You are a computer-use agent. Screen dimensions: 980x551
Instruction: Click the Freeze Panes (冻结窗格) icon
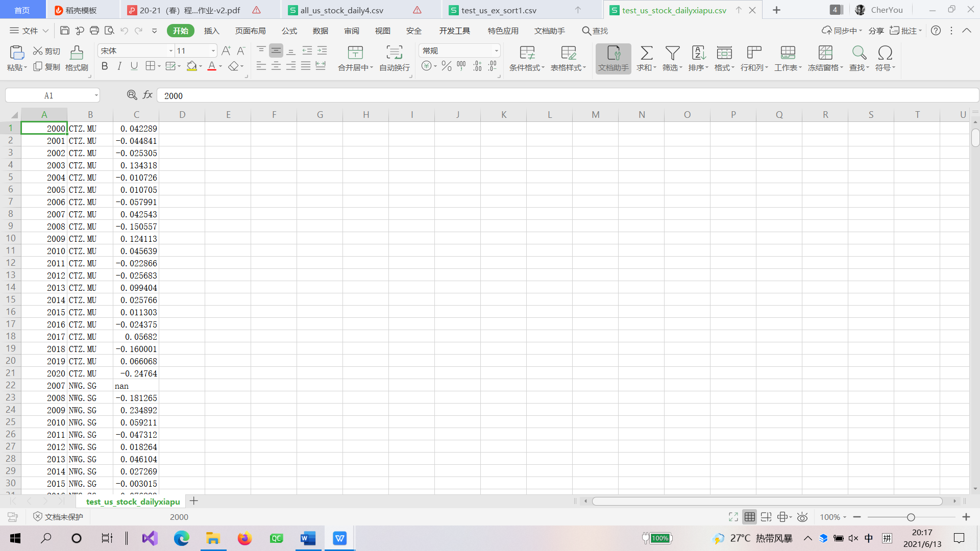pos(825,53)
